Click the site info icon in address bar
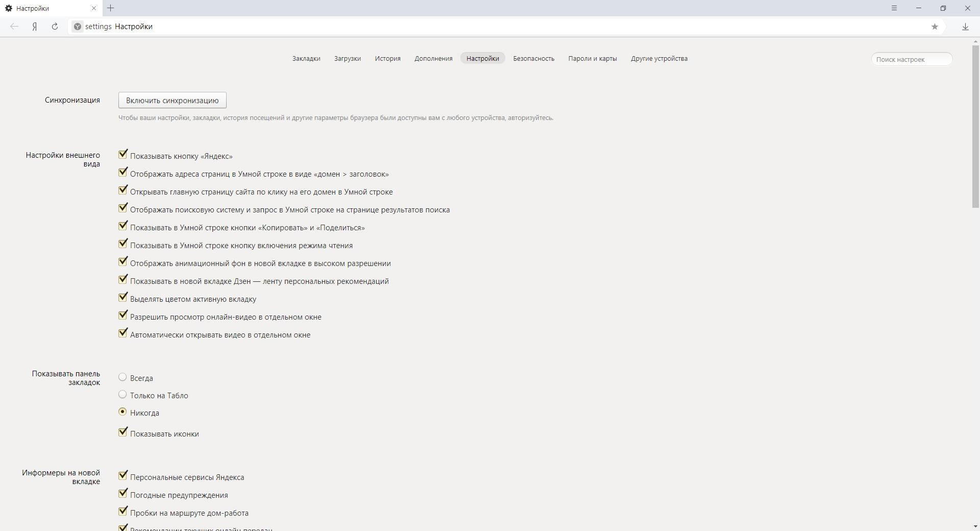This screenshot has width=980, height=531. tap(78, 27)
